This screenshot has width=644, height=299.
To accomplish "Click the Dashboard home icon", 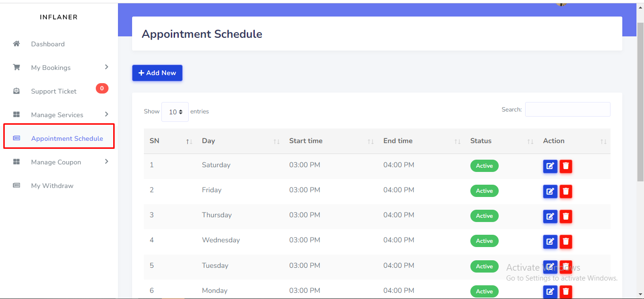I will tap(17, 44).
